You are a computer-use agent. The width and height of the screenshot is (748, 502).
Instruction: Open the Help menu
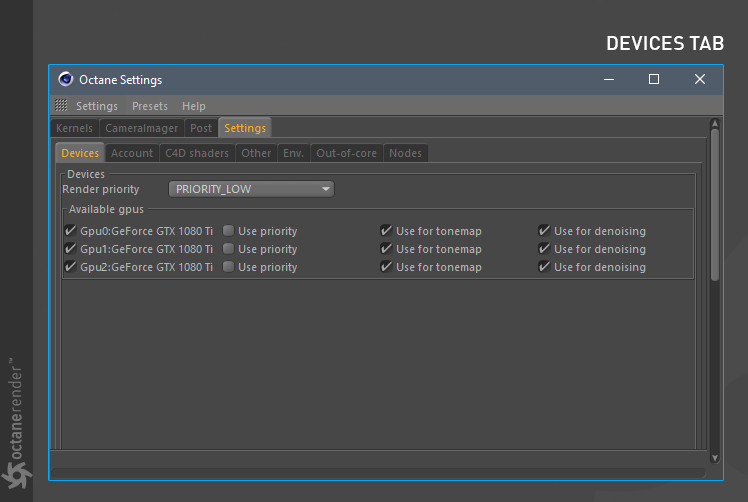pos(194,106)
